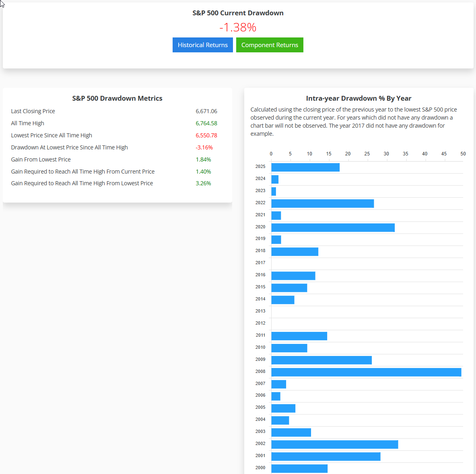Click the 2025 drawdown bar
Image resolution: width=476 pixels, height=474 pixels.
tap(305, 167)
